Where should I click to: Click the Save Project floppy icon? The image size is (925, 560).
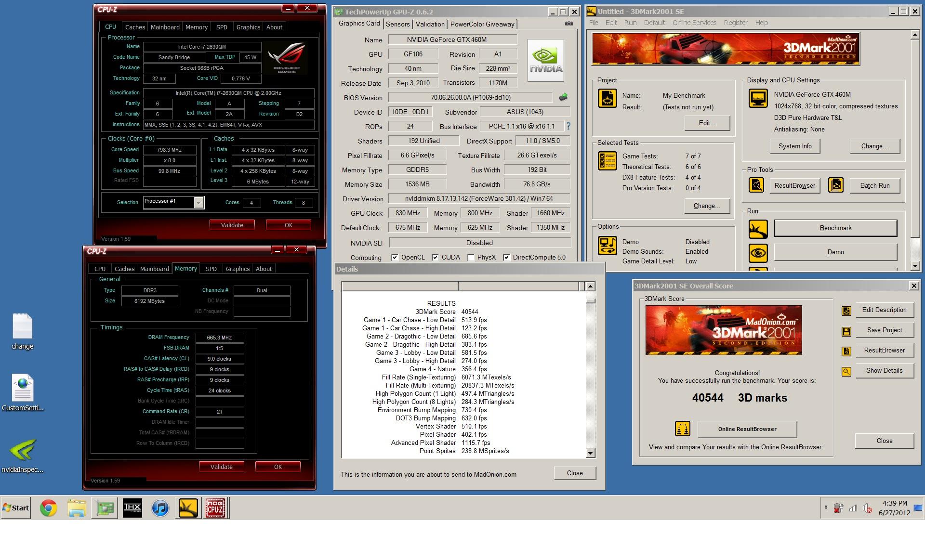(846, 331)
